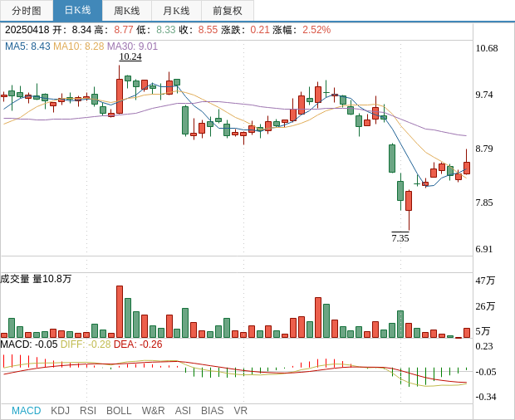Viewport: 515px width, 420px height.
Task: Click the 10.24 high price marker
Action: point(130,57)
